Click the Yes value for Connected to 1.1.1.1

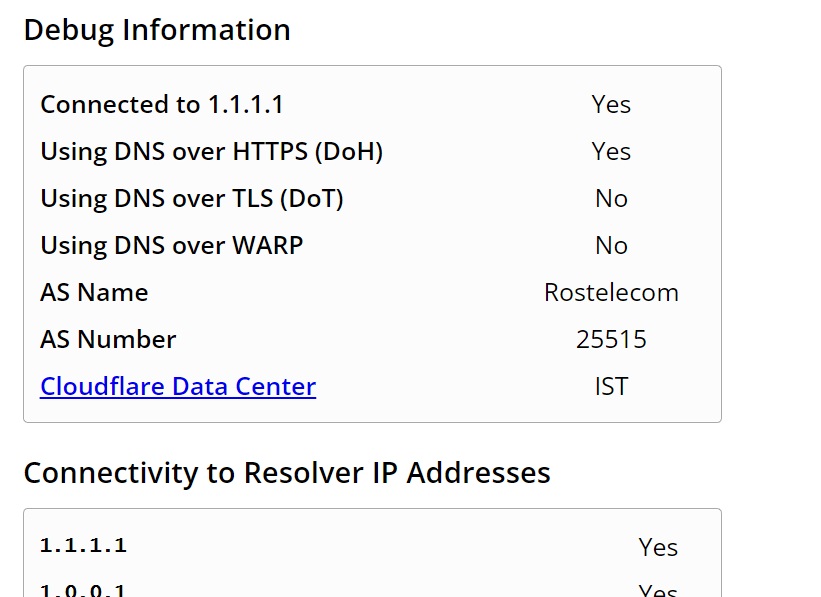pyautogui.click(x=611, y=104)
